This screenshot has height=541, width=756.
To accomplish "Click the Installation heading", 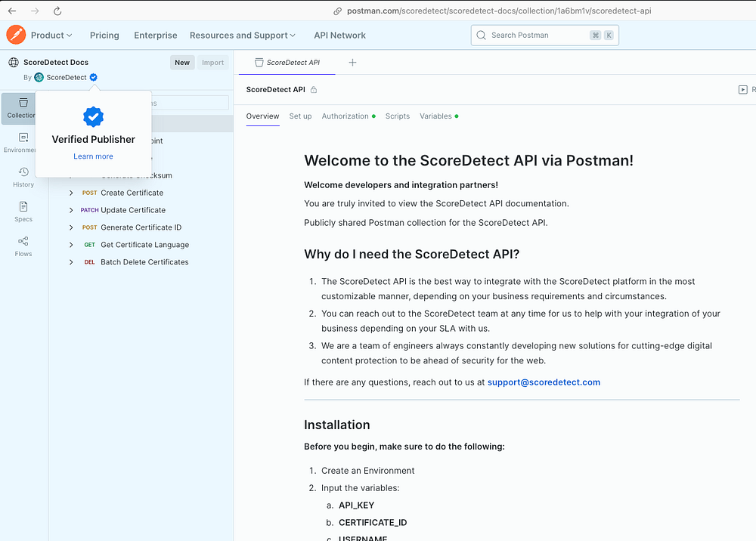I will 336,425.
